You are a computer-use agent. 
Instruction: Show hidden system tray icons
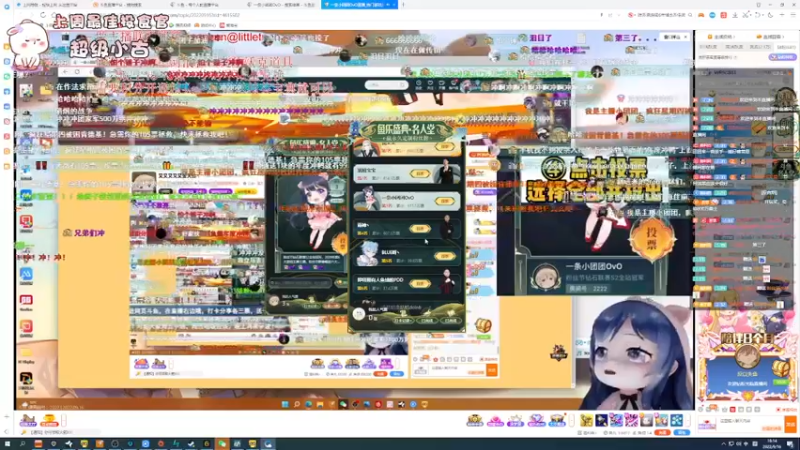[723, 444]
